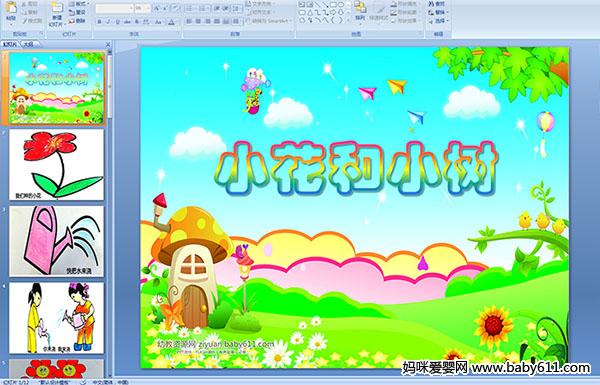This screenshot has height=385, width=600.
Task: Open the font name combo box
Action: (114, 8)
